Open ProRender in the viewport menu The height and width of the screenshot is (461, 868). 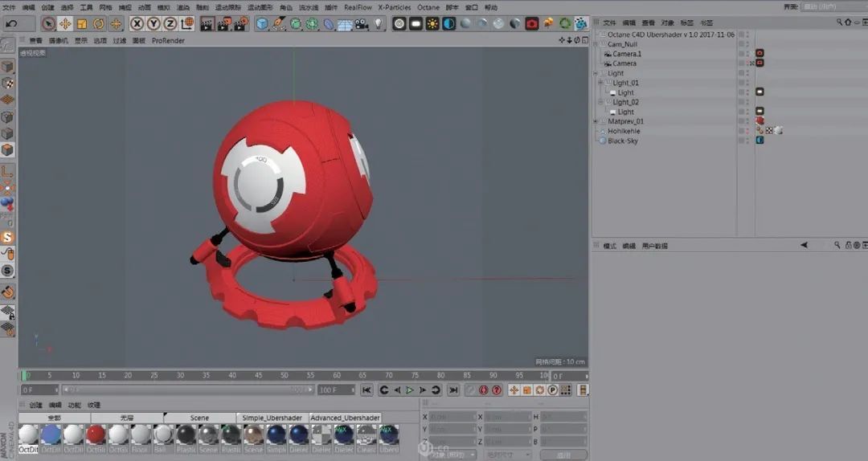click(168, 40)
